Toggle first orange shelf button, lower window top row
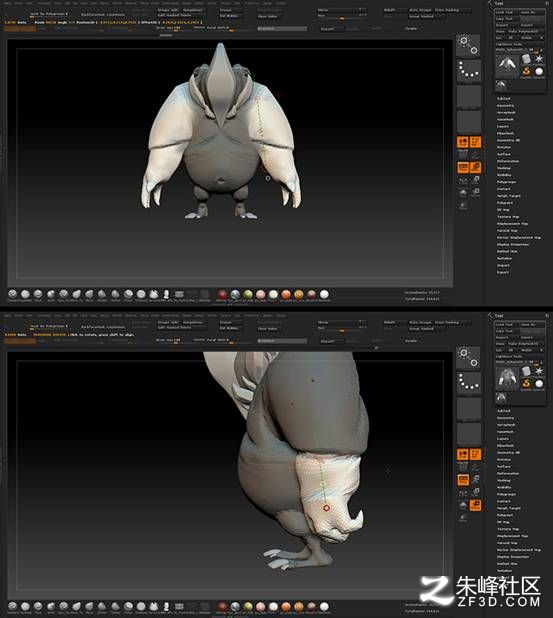This screenshot has height=618, width=553. (x=463, y=454)
